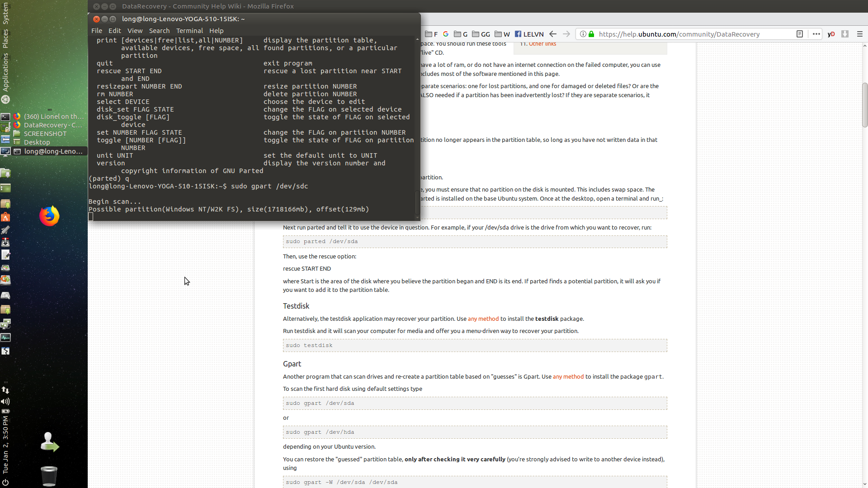Open Firefox hamburger menu
868x488 pixels.
coord(860,34)
